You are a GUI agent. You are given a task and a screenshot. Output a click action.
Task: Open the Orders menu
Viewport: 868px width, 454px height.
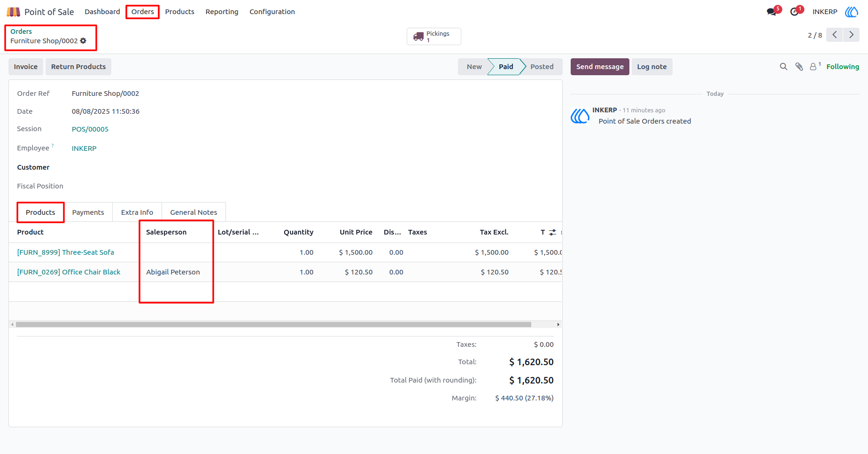[143, 12]
